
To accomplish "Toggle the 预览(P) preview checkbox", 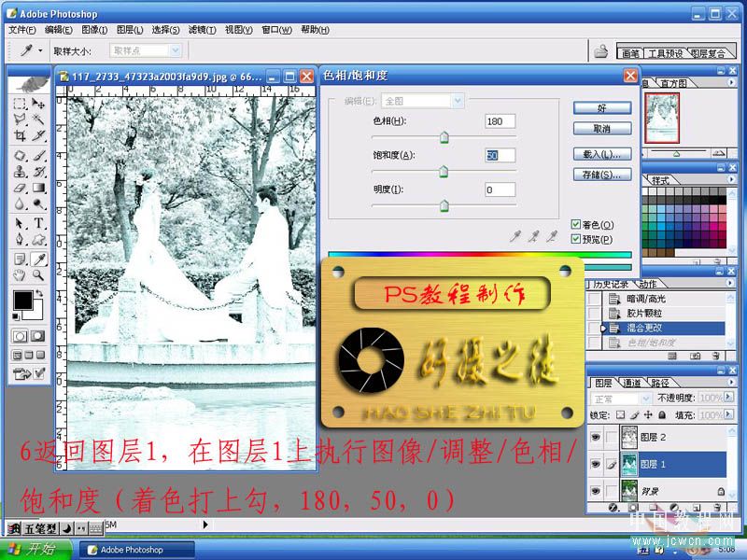I will click(x=575, y=239).
